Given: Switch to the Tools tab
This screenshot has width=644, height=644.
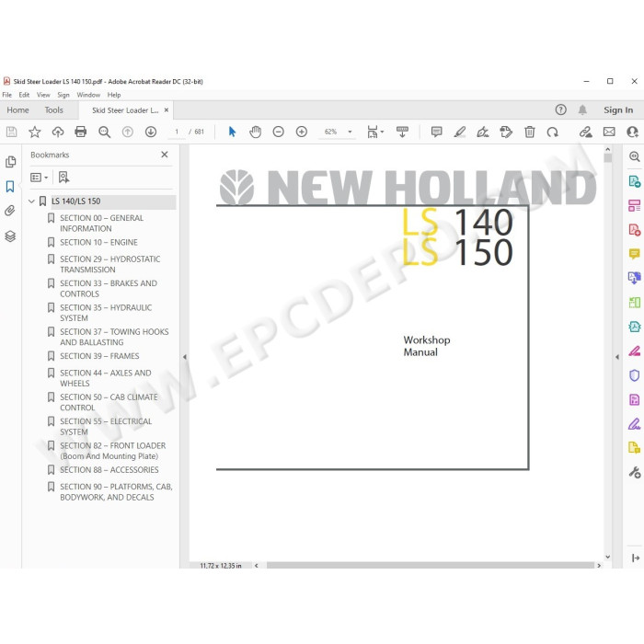Looking at the screenshot, I should coord(53,110).
